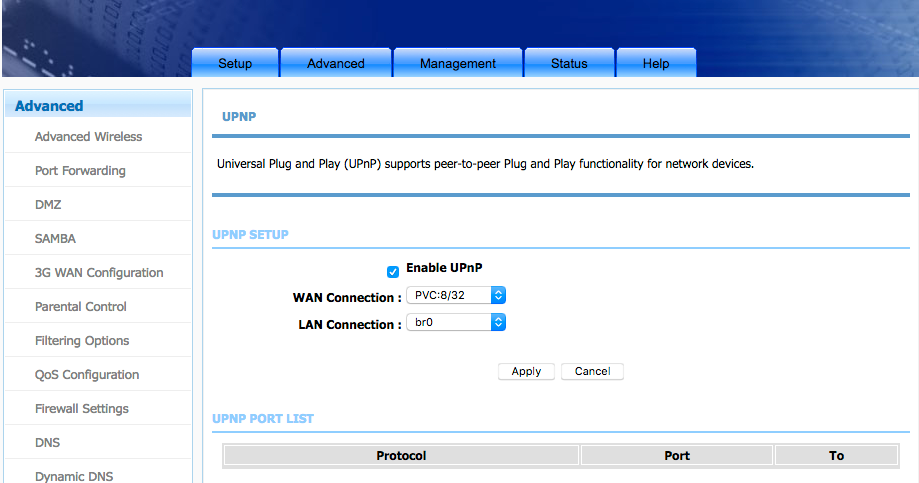Open Parental Control page
919x483 pixels.
[x=81, y=307]
